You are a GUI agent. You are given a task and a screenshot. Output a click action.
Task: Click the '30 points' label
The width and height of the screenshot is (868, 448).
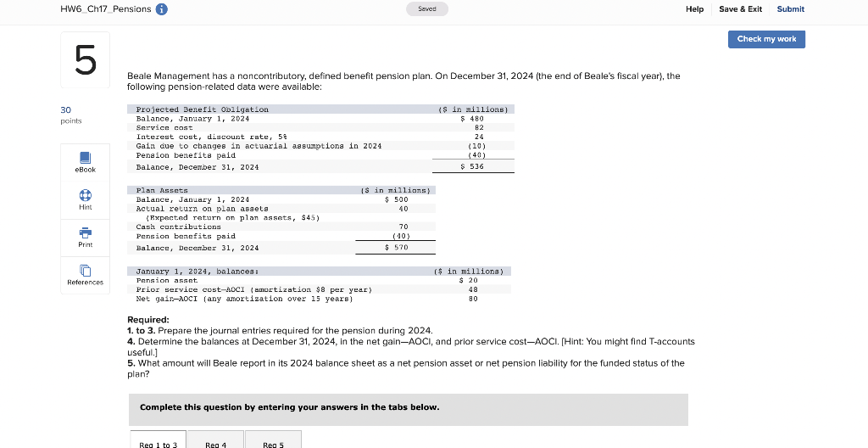click(x=71, y=115)
